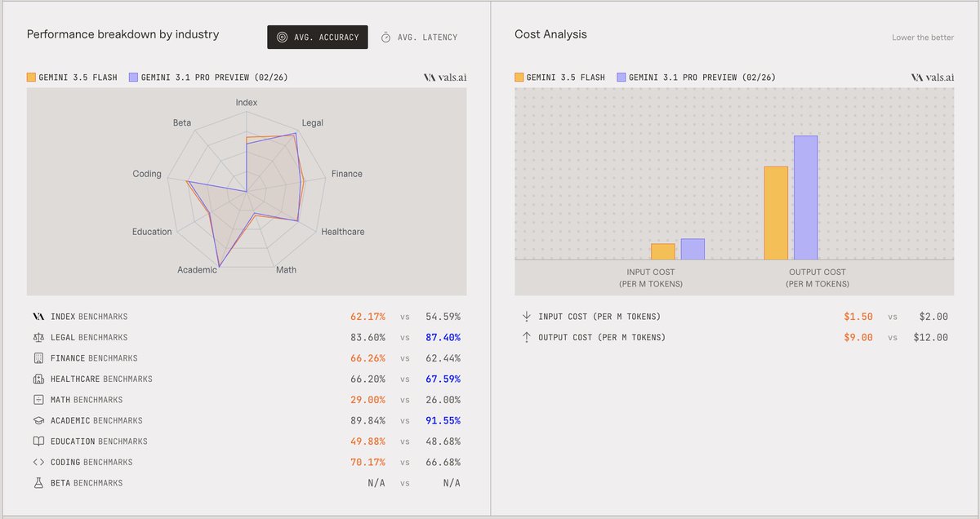Click the Lower the better note
This screenshot has width=980, height=519.
923,38
